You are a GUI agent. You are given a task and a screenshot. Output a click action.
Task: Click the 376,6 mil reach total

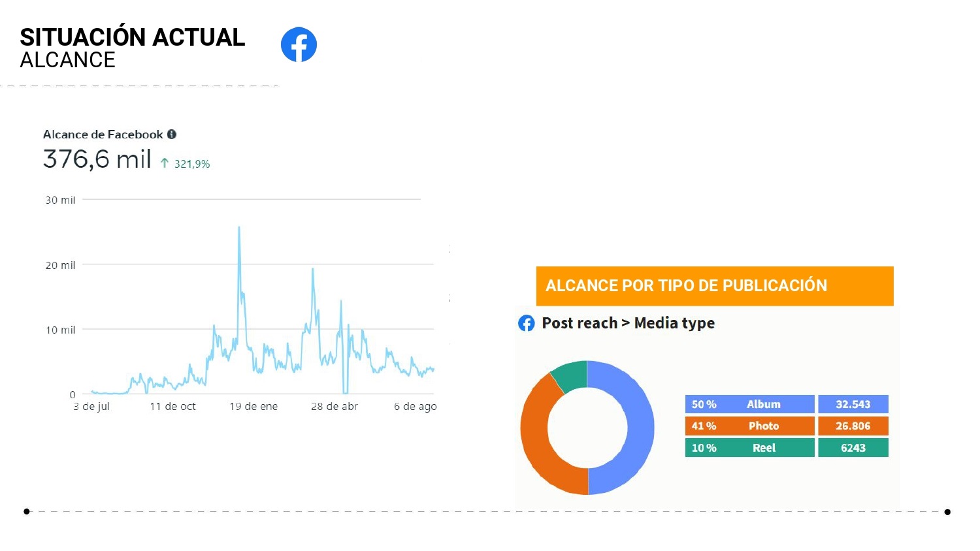coord(97,159)
